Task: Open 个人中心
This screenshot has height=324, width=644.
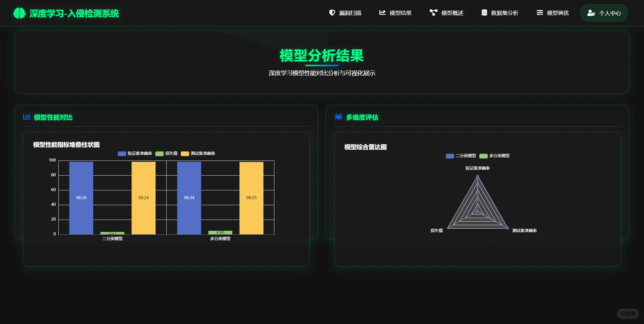Action: pos(604,13)
